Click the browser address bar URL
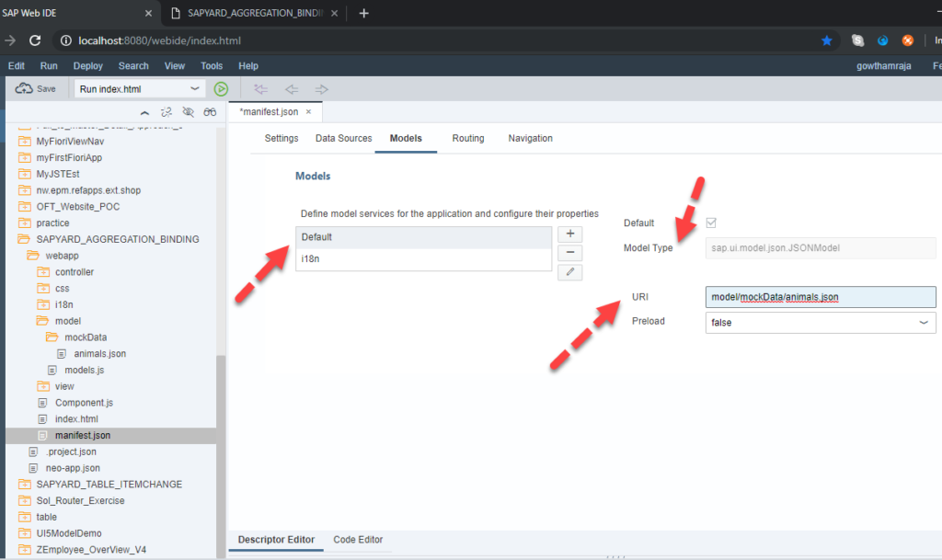The height and width of the screenshot is (560, 942). point(159,40)
